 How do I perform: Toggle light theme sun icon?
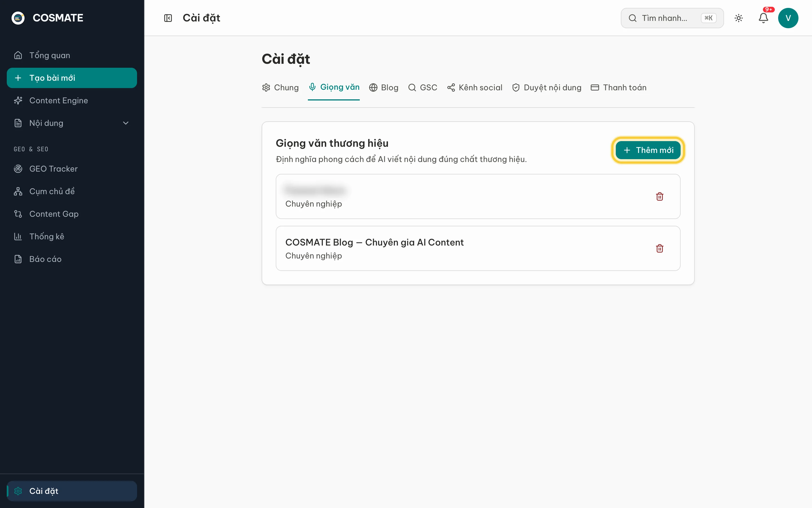(x=738, y=18)
